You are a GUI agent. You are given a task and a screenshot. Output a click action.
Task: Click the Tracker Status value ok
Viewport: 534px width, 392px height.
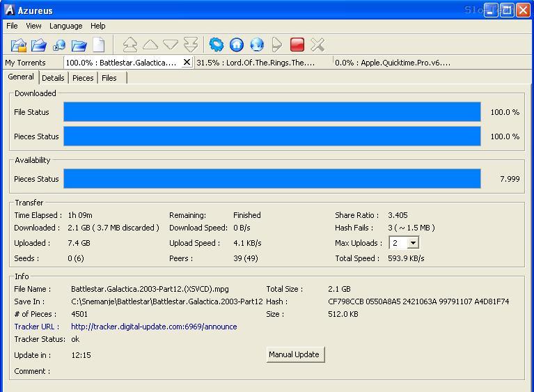[75, 339]
